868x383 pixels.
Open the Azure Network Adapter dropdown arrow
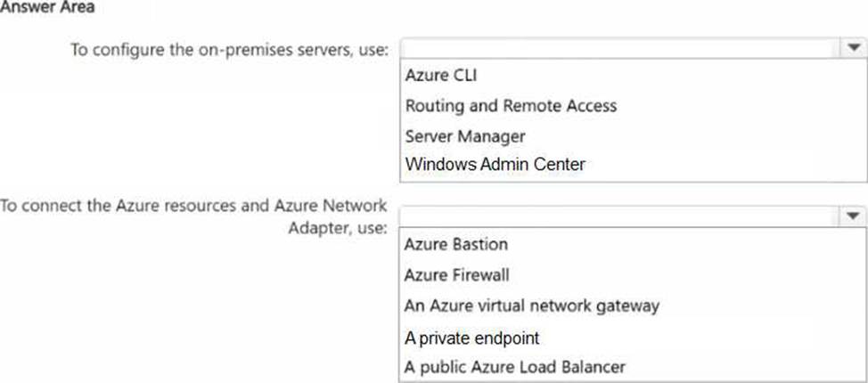click(850, 216)
